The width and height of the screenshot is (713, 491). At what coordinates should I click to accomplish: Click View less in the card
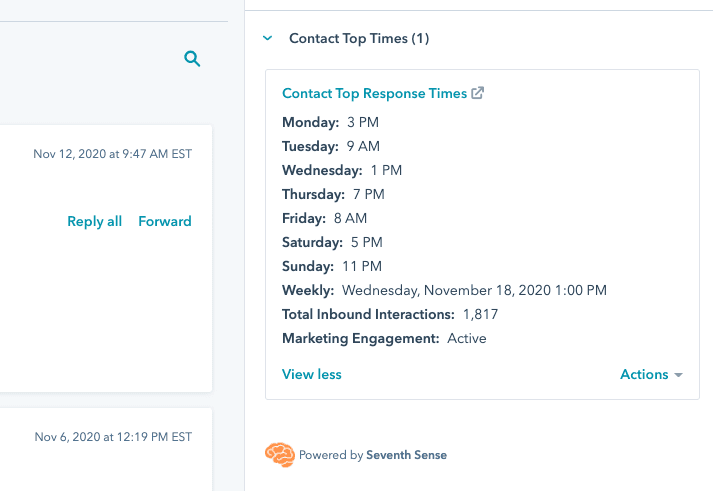tap(312, 374)
